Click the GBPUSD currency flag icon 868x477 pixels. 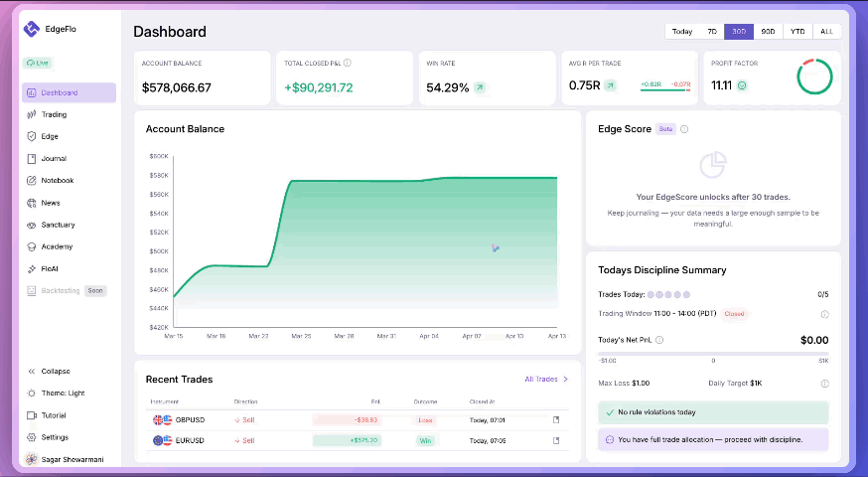point(162,420)
